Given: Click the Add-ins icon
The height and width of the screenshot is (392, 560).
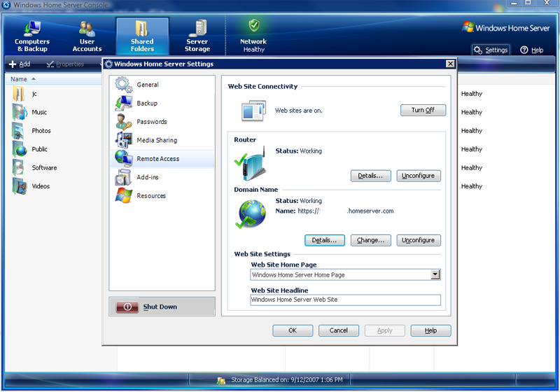Looking at the screenshot, I should coord(124,177).
